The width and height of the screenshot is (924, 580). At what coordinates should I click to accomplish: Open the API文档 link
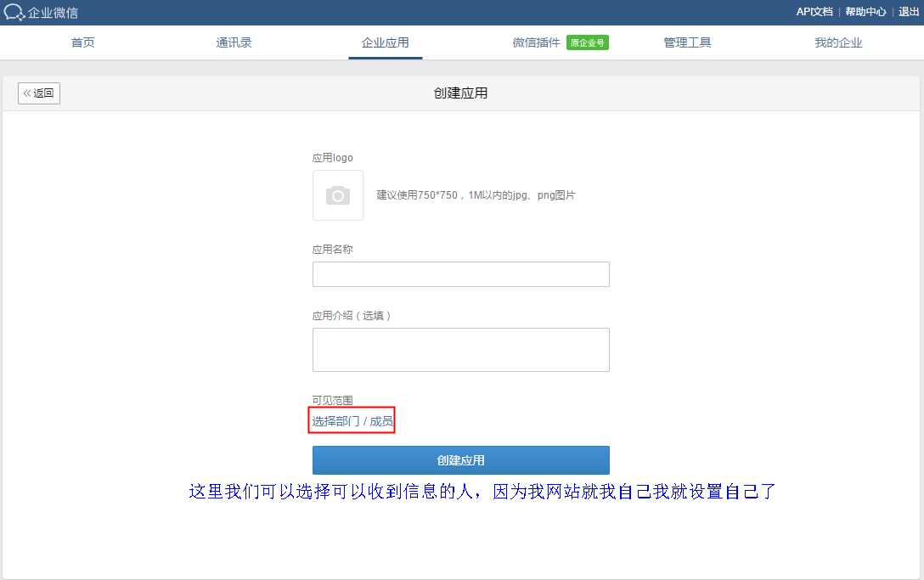click(814, 12)
